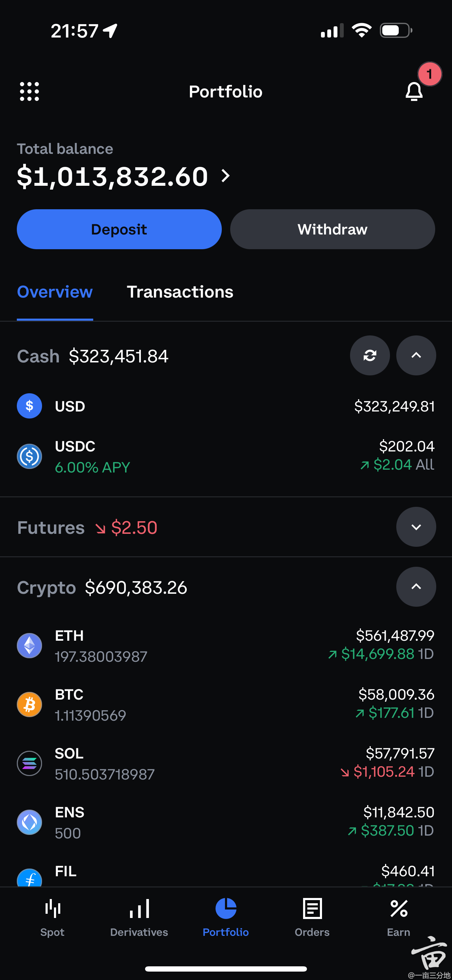The image size is (452, 980).
Task: Open total balance details chevron
Action: pos(226,176)
